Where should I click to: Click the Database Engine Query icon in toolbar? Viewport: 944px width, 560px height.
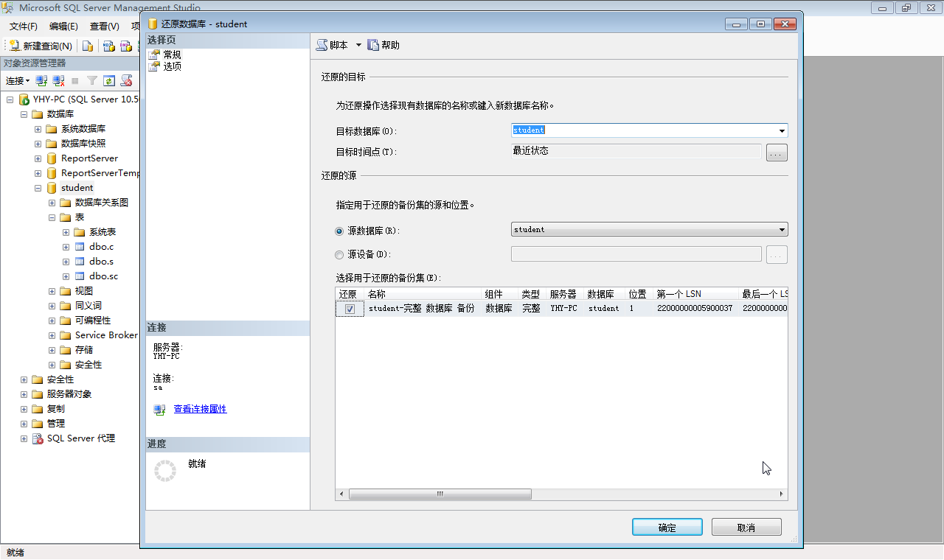88,46
